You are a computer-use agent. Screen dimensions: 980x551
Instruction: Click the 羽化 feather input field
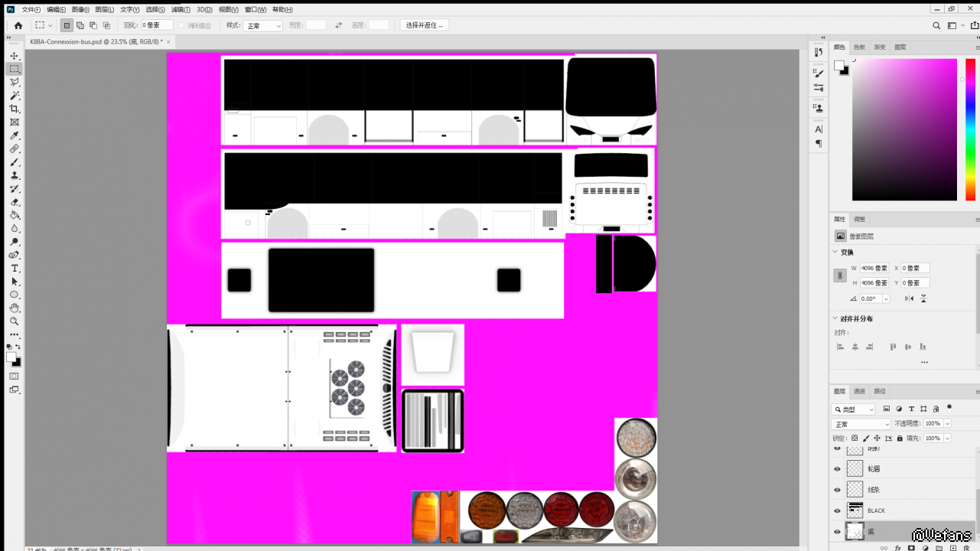coord(157,25)
